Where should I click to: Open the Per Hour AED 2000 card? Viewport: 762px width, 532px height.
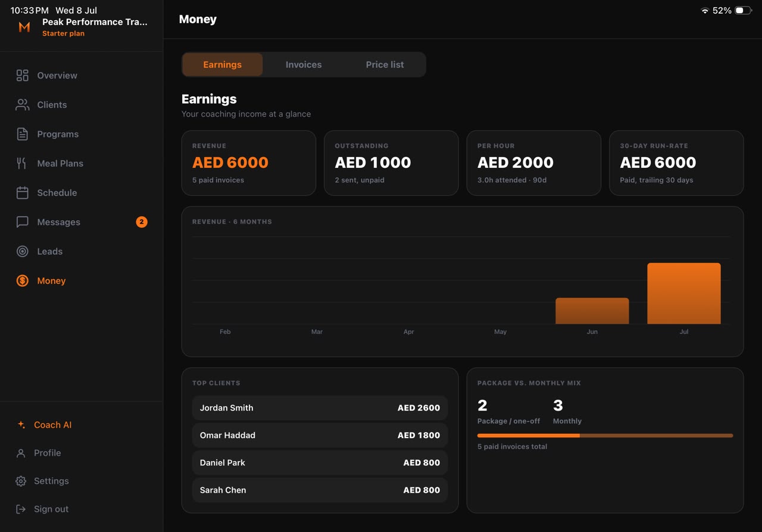[534, 163]
